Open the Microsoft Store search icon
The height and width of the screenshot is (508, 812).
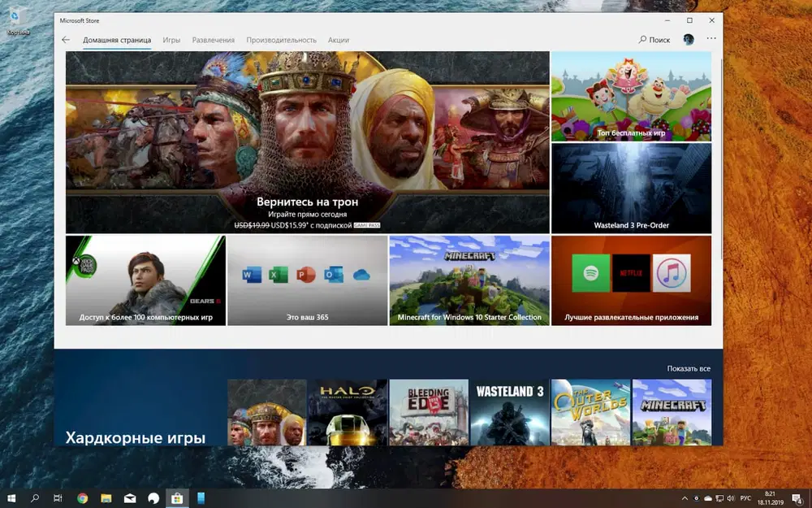641,39
